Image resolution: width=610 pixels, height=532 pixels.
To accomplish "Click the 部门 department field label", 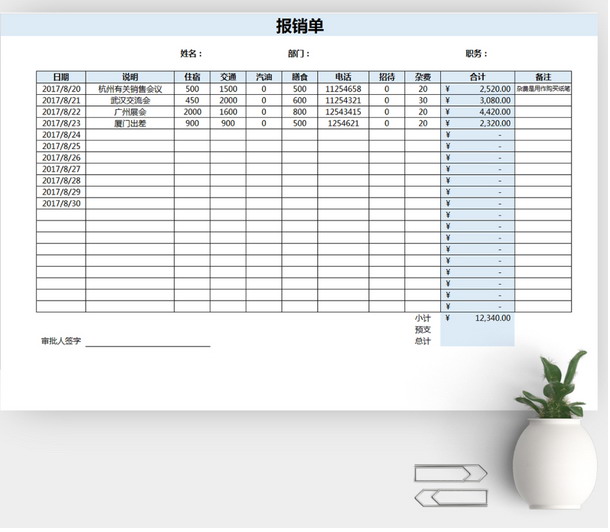I will pos(298,54).
